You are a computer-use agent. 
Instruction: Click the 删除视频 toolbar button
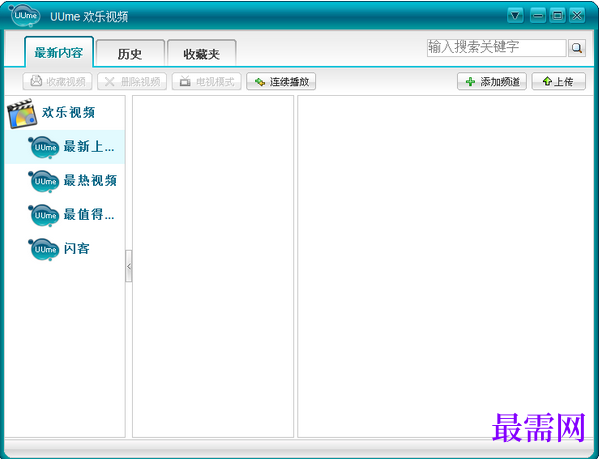point(132,81)
